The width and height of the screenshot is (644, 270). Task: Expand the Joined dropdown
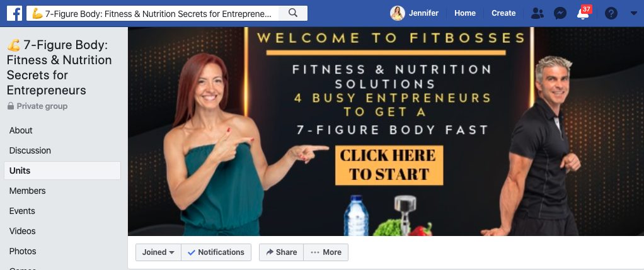(x=159, y=252)
